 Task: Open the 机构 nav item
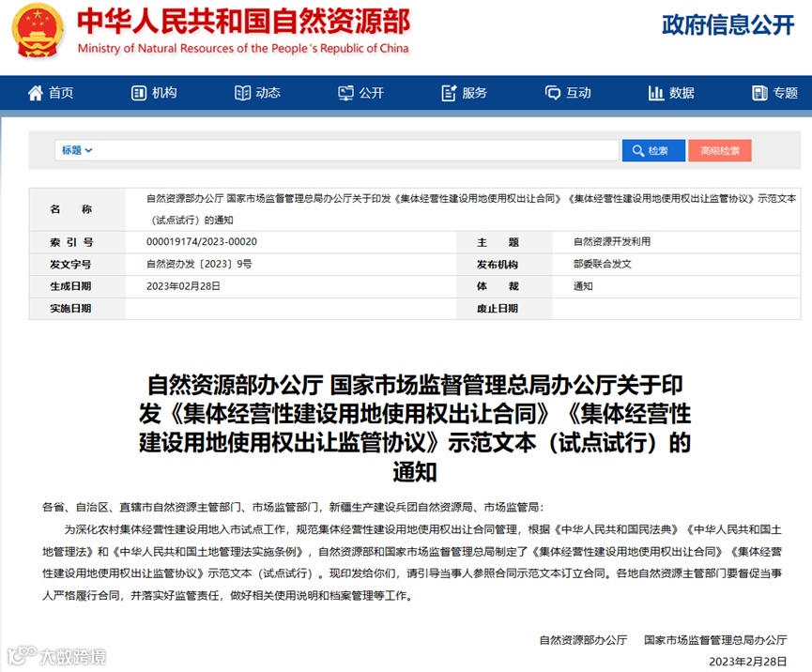tap(154, 93)
